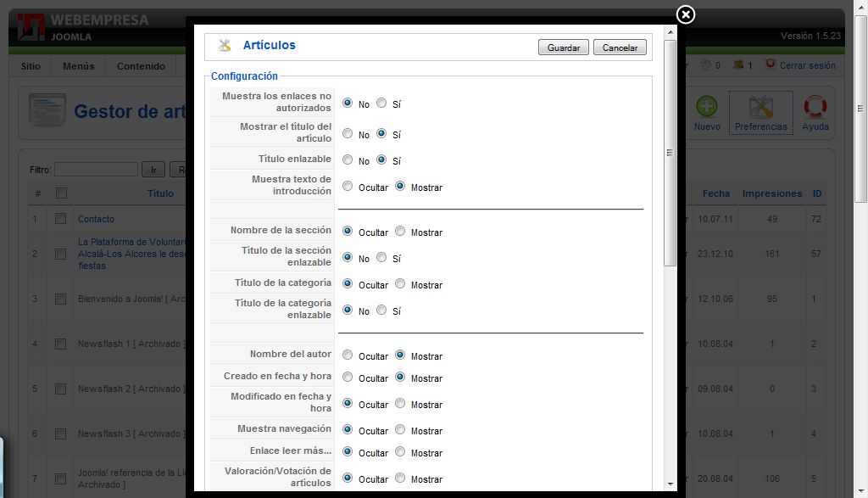Select Mostrar for Nombre de la sección
This screenshot has height=498, width=868.
(x=400, y=232)
